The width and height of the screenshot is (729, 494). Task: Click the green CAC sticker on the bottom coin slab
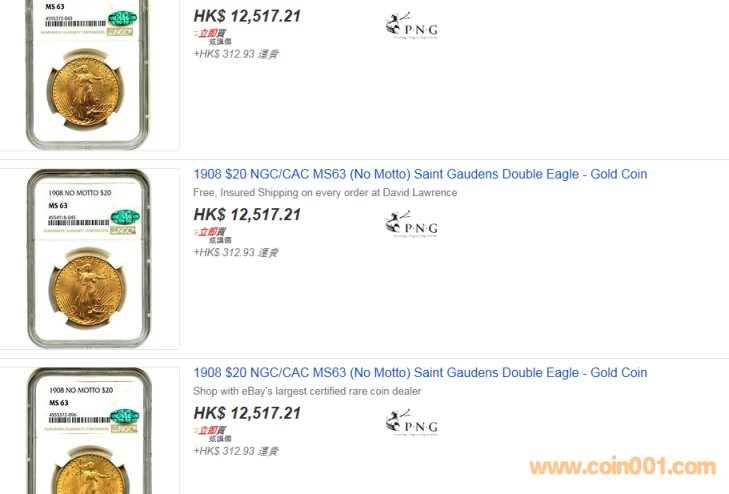point(125,416)
